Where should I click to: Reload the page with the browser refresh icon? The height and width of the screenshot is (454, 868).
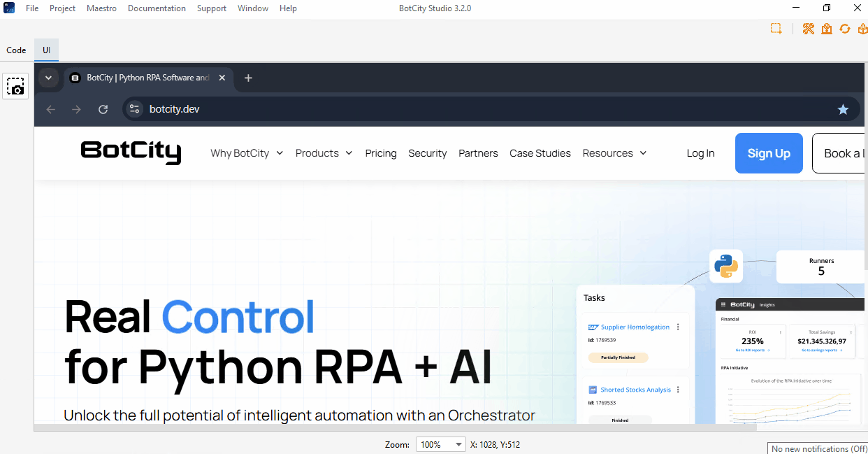click(x=103, y=109)
